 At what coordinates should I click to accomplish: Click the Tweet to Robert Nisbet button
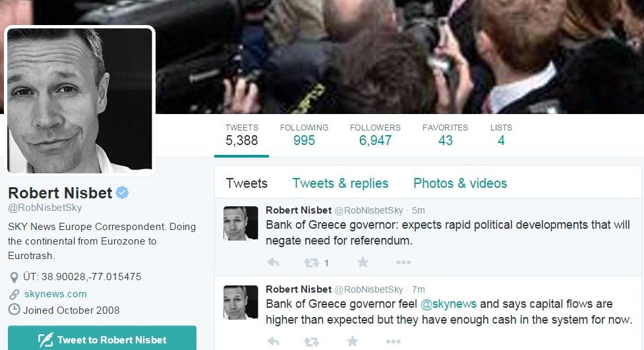coord(102,339)
